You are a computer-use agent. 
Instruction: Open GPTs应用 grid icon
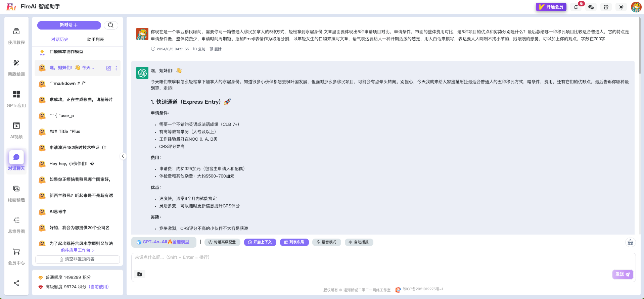pos(16,94)
